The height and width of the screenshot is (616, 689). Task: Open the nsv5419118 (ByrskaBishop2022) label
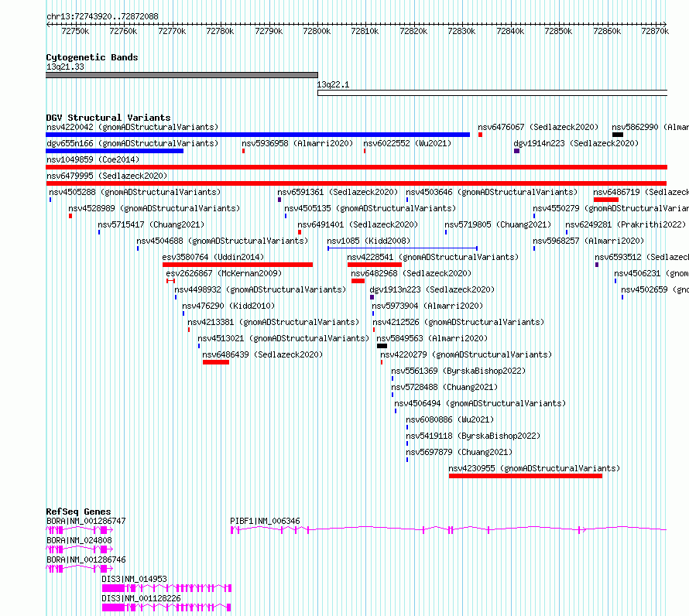point(473,436)
